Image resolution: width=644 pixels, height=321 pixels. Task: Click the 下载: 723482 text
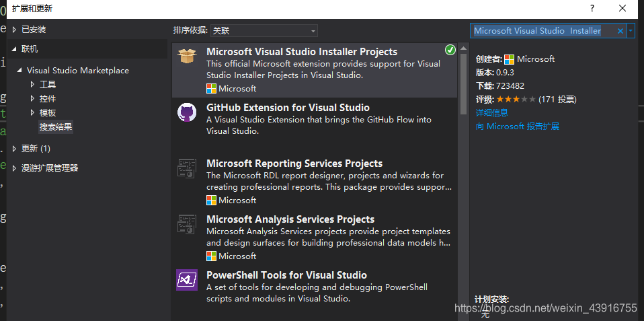point(500,86)
